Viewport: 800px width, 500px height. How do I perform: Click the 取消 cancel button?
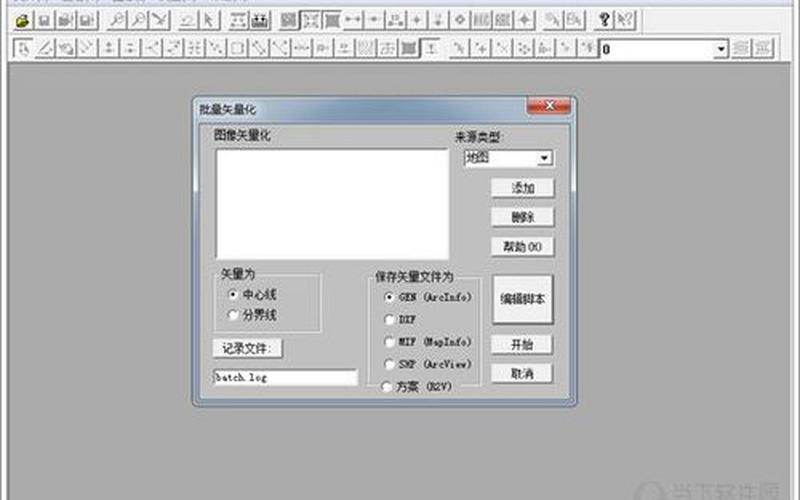(x=522, y=374)
